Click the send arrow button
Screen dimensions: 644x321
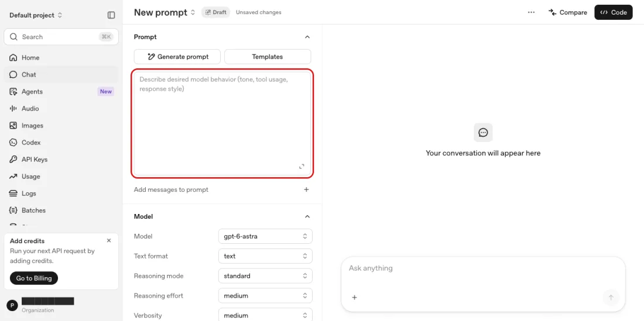(611, 298)
